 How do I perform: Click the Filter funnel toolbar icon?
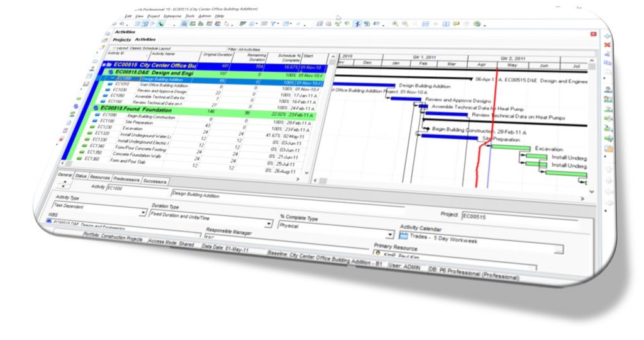click(273, 24)
